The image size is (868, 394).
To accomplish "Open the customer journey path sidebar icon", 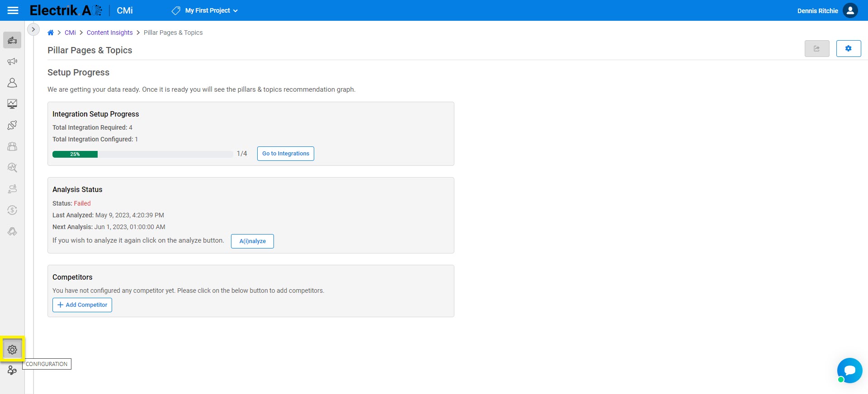I will pyautogui.click(x=12, y=189).
